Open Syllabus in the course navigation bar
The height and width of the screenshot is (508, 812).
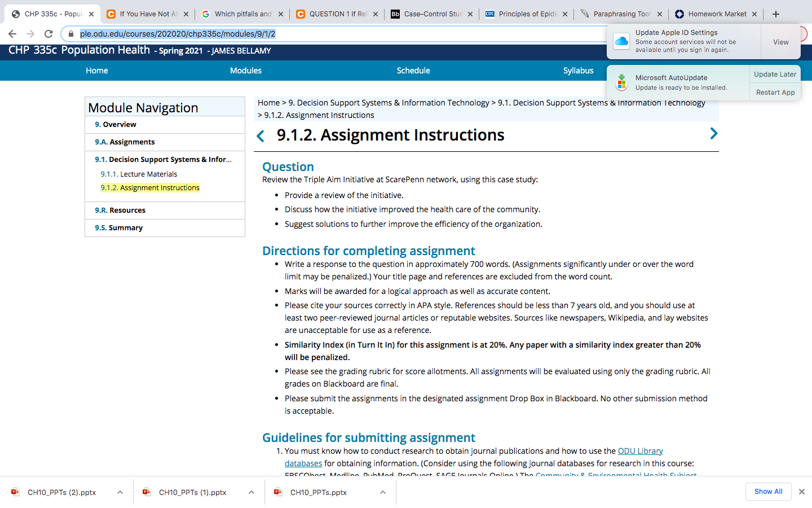[x=579, y=71]
